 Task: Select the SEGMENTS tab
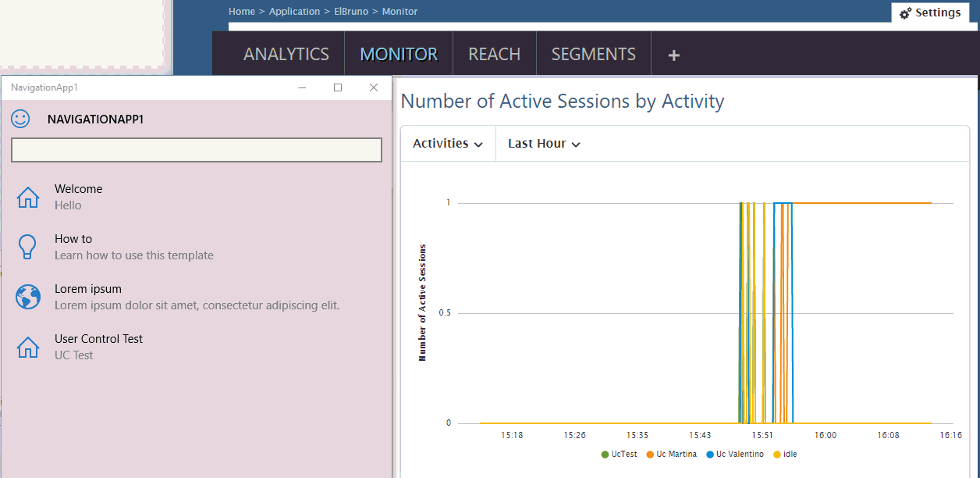pos(593,55)
